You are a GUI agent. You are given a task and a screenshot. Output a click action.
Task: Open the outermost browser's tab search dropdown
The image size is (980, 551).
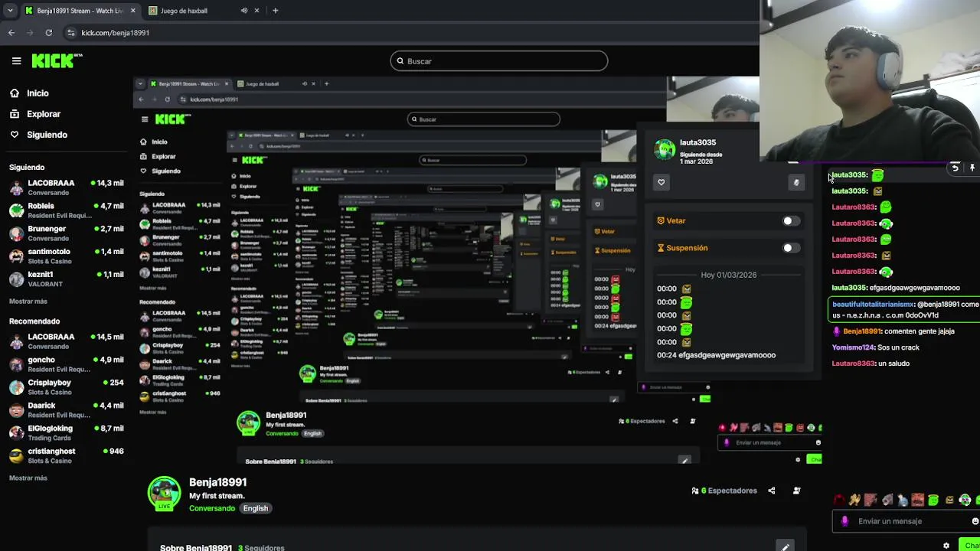click(10, 11)
